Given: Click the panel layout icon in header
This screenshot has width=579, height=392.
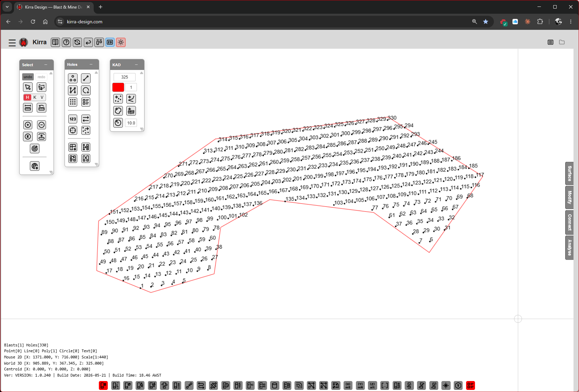Looking at the screenshot, I should pos(99,42).
